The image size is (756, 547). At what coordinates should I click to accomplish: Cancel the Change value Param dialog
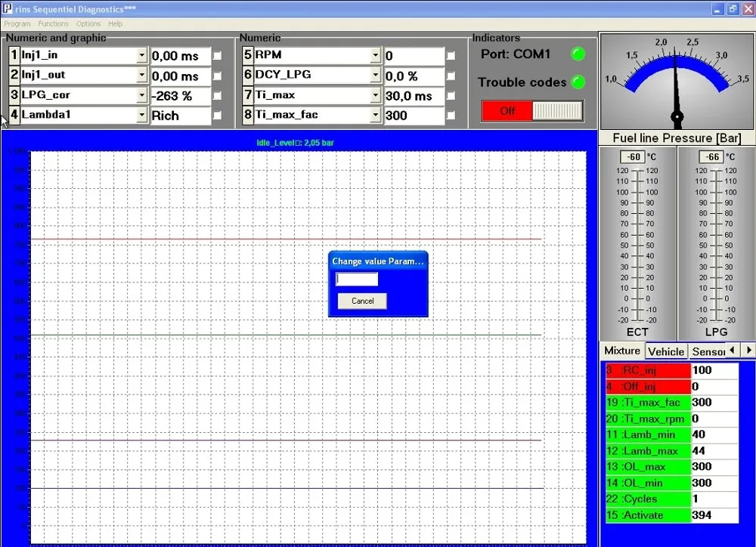[x=362, y=301]
